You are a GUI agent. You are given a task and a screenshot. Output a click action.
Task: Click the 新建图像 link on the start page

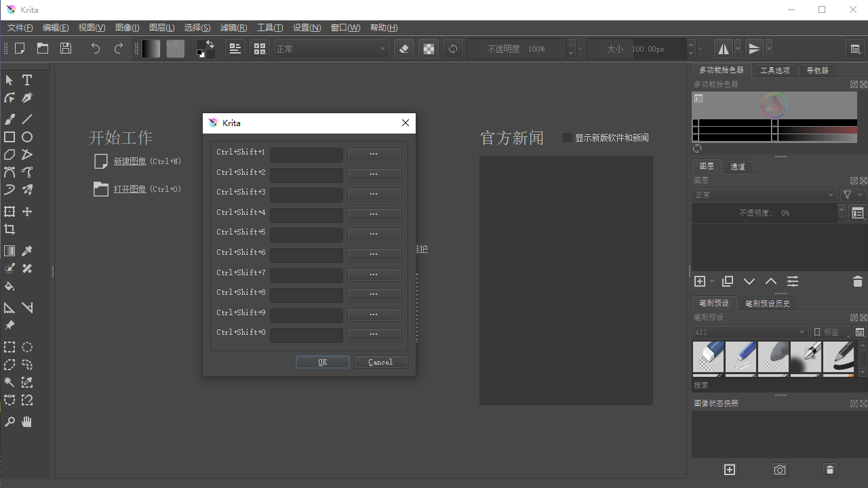[130, 161]
